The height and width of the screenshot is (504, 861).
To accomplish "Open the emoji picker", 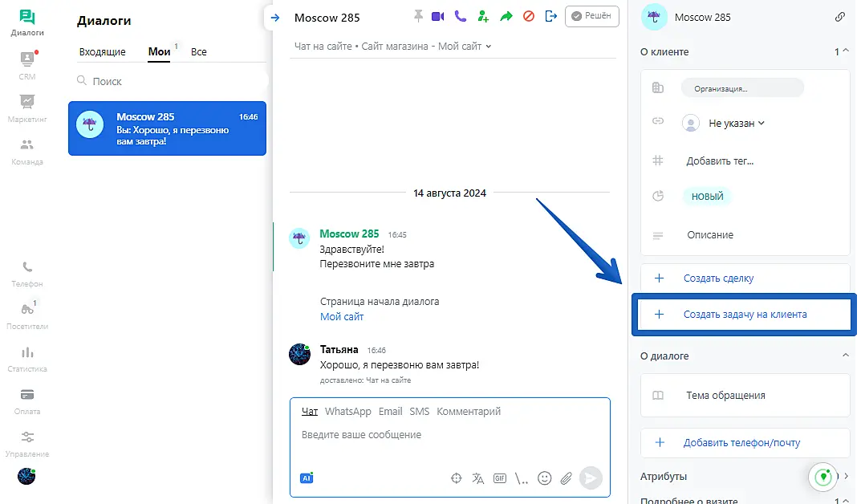I will click(544, 478).
